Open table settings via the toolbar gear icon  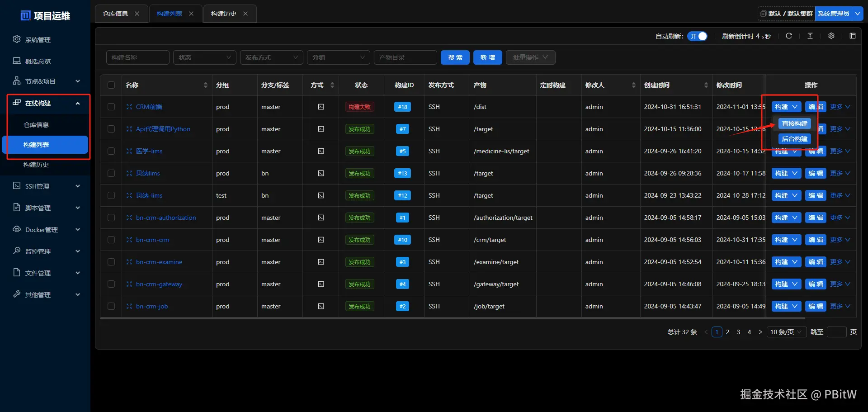(x=831, y=36)
